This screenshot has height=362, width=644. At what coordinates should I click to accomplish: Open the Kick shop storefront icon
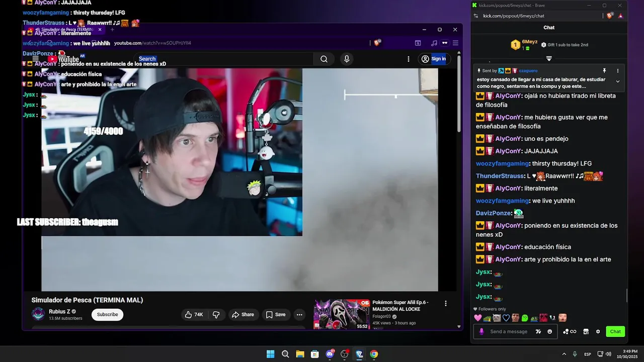(x=586, y=331)
